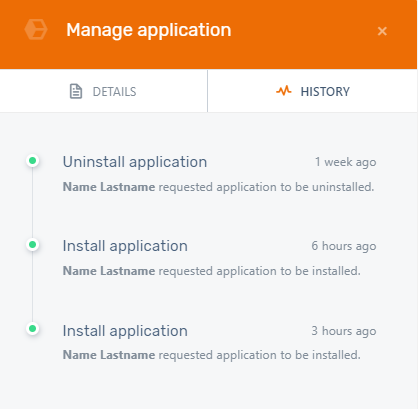This screenshot has height=409, width=418.
Task: Click the 3 hours ago timestamp
Action: pos(344,331)
